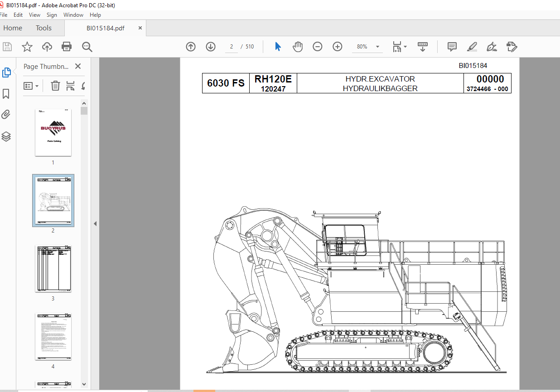This screenshot has height=392, width=560.
Task: Switch to the Tools tab
Action: click(x=43, y=28)
